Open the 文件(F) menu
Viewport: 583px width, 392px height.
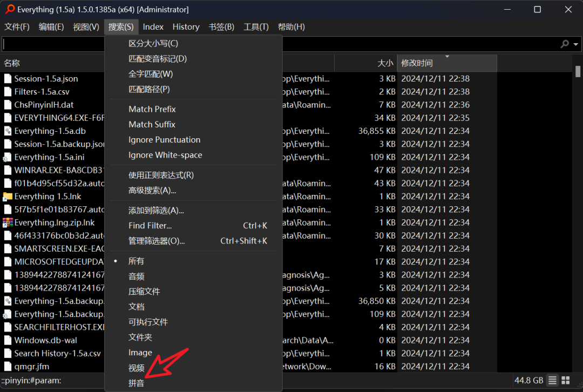pos(17,27)
